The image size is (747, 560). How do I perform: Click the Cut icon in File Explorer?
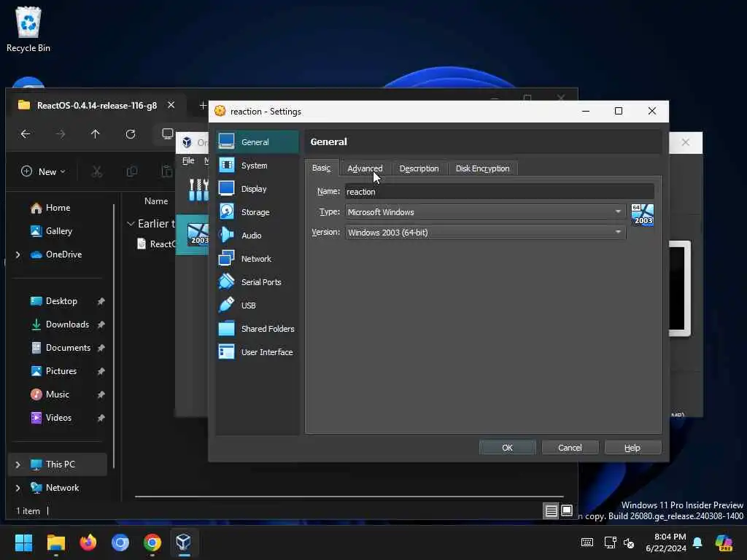tap(97, 171)
